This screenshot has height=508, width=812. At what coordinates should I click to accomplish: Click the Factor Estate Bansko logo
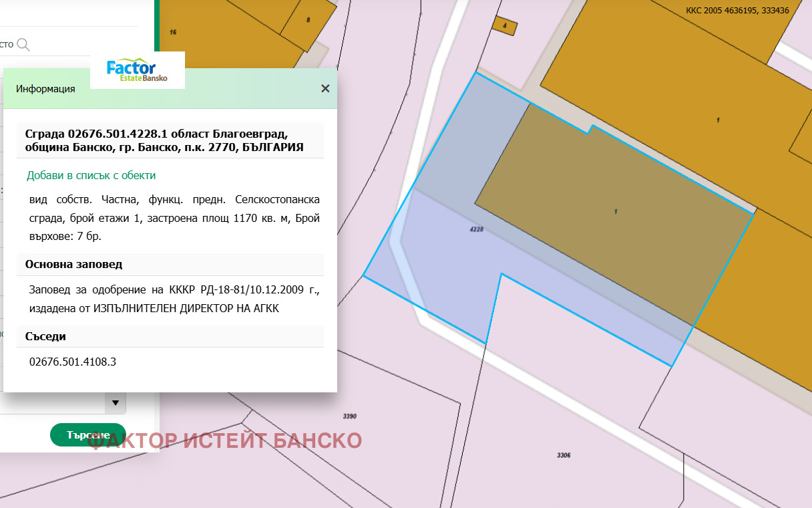click(137, 71)
